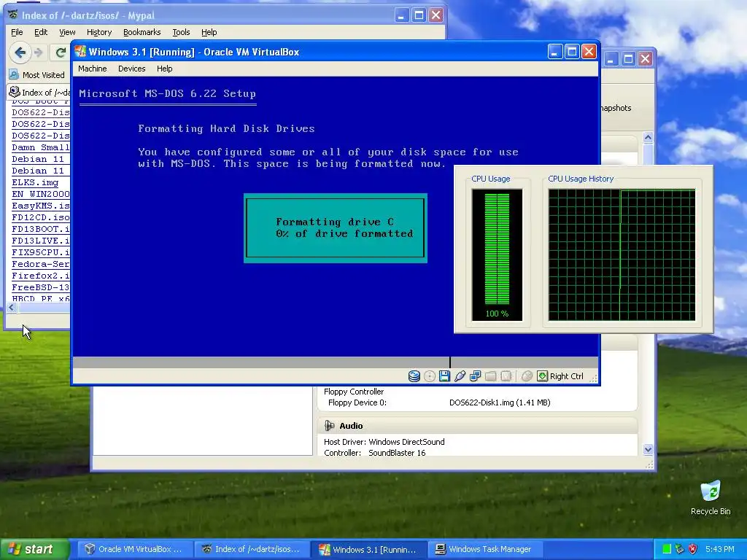747x560 pixels.
Task: Click the host key green arrow icon
Action: [x=542, y=376]
